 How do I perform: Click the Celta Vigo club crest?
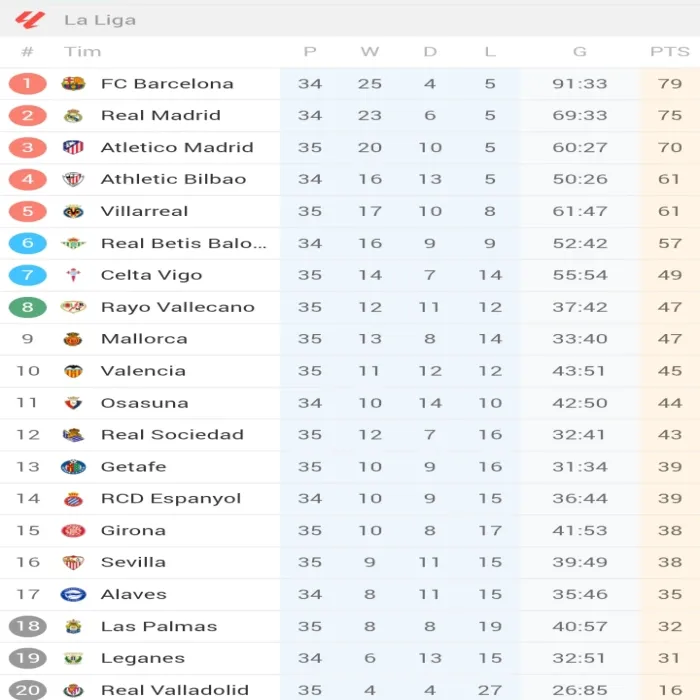click(x=73, y=275)
